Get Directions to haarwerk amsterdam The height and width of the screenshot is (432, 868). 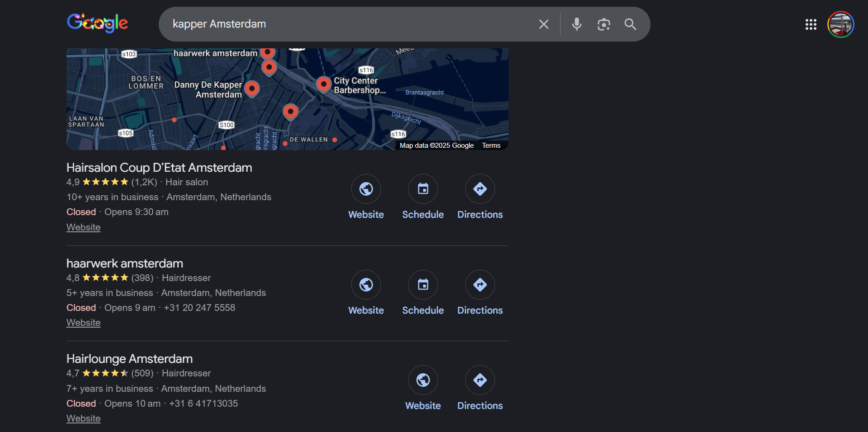point(480,285)
